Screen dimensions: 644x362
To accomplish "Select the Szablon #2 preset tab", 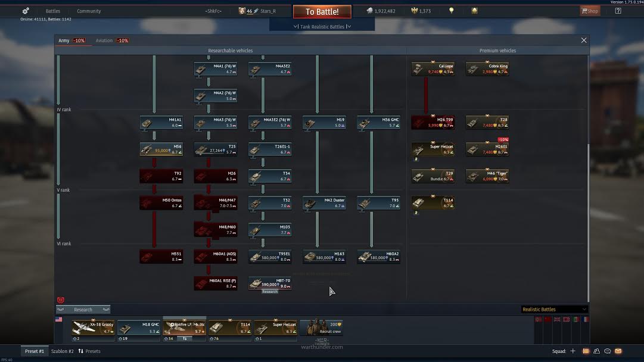I will click(x=63, y=351).
